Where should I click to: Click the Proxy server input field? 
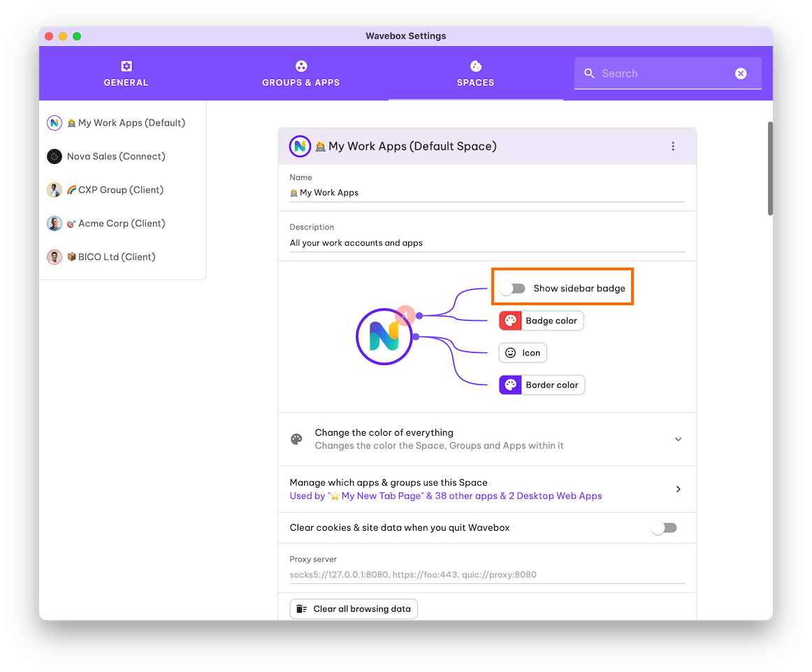point(487,575)
